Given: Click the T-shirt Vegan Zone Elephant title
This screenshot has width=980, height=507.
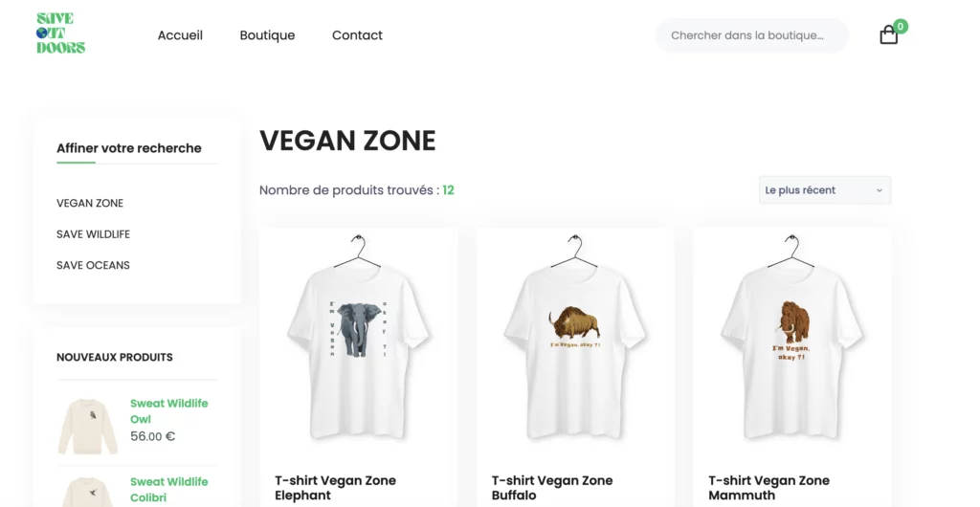Looking at the screenshot, I should 335,488.
